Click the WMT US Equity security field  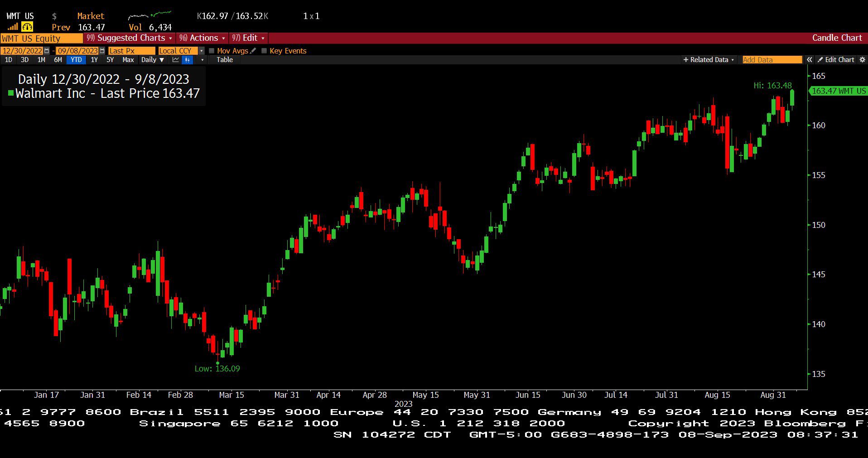point(42,39)
